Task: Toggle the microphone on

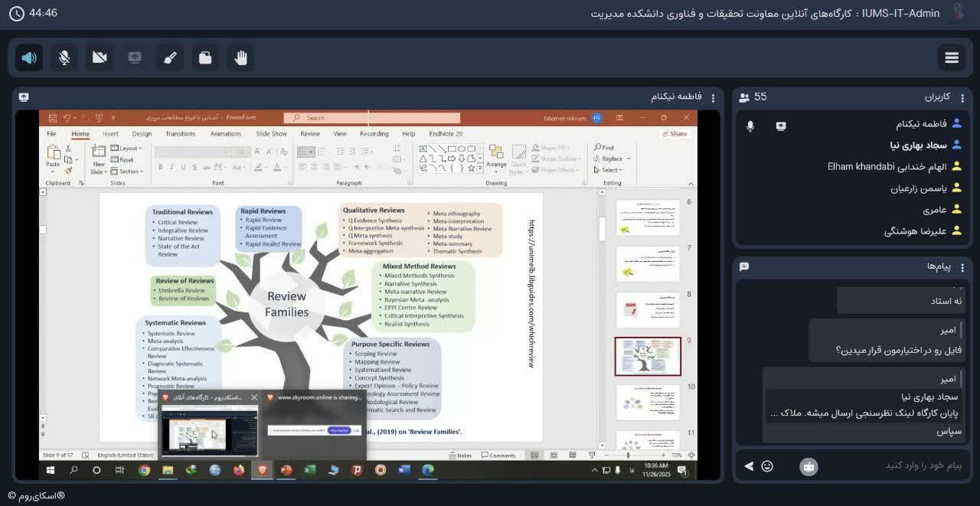Action: [x=64, y=58]
